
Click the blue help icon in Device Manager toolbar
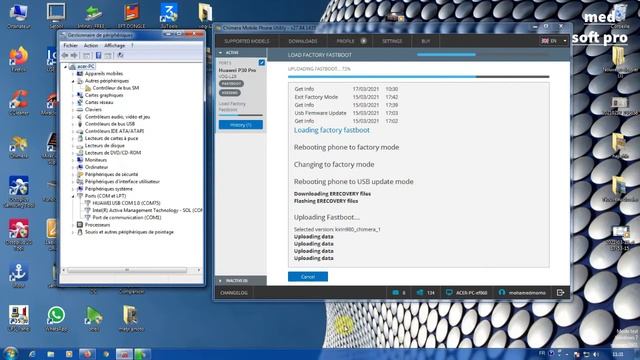click(x=98, y=55)
